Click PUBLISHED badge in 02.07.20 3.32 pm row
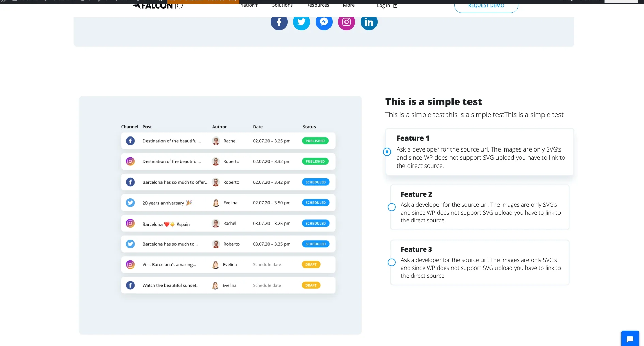 (x=315, y=161)
